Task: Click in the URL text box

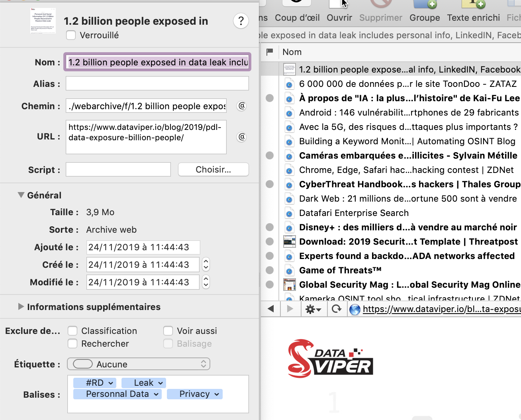Action: (146, 137)
